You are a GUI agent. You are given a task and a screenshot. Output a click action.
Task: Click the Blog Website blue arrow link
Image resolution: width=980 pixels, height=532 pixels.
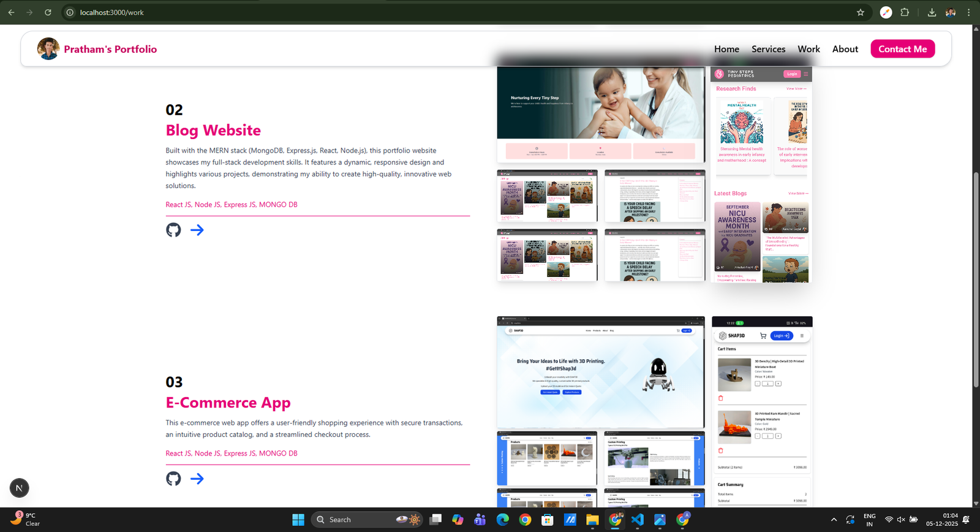point(197,230)
